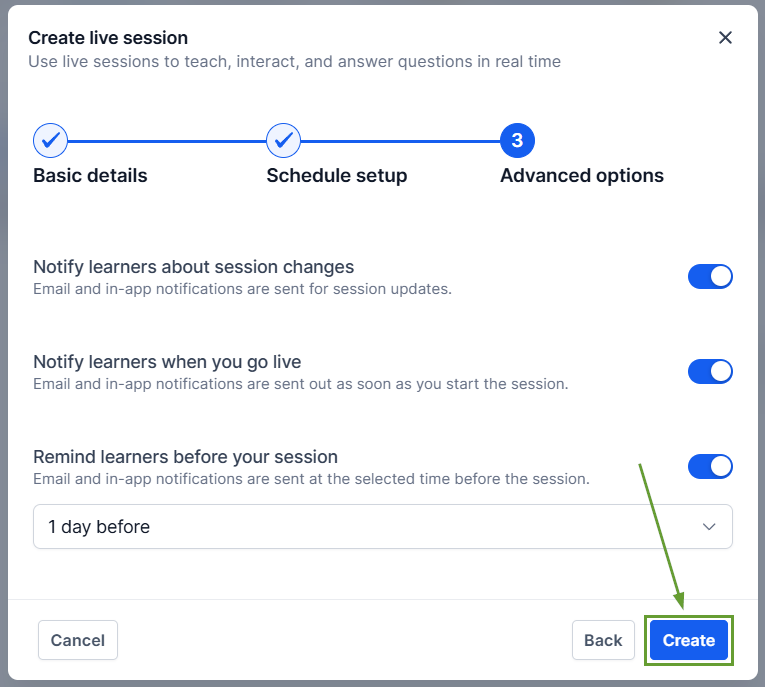
Task: Click progress line between steps one and two
Action: pos(166,141)
